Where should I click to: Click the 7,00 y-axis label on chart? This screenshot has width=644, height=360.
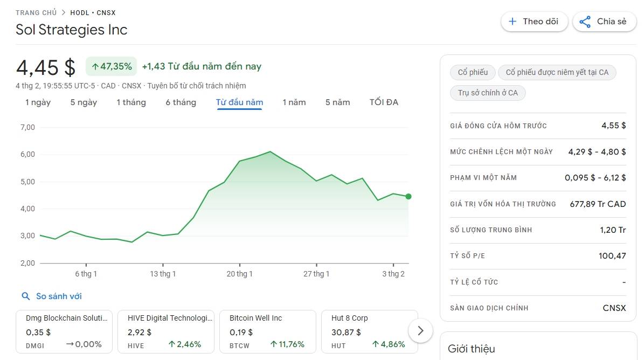[x=27, y=127]
